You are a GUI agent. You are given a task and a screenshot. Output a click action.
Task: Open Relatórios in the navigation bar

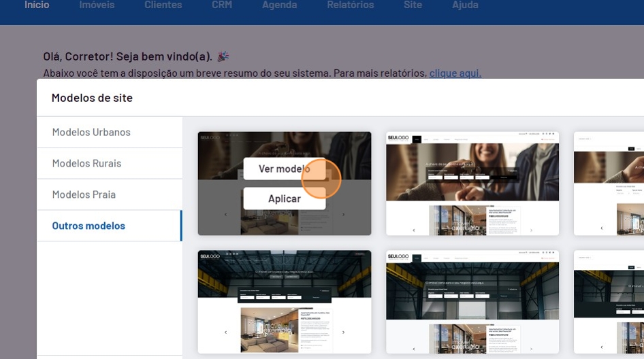pos(350,5)
